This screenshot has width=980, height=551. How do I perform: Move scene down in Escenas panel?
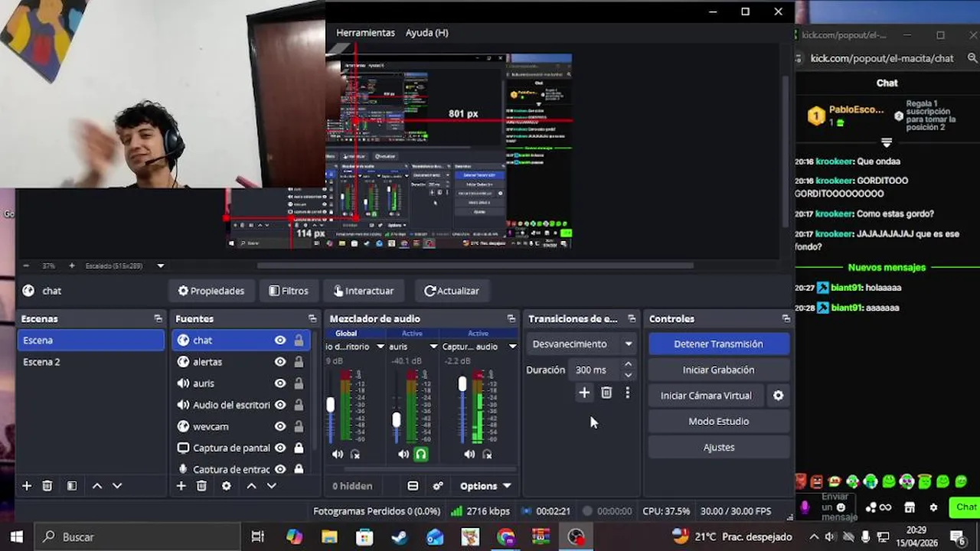coord(117,486)
